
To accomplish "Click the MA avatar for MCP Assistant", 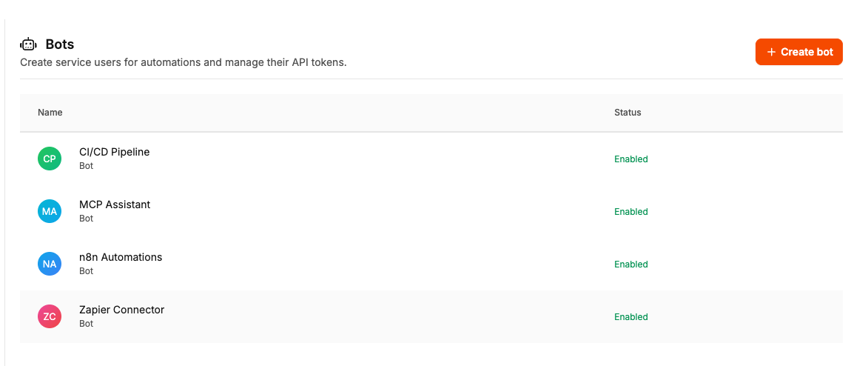I will point(50,211).
